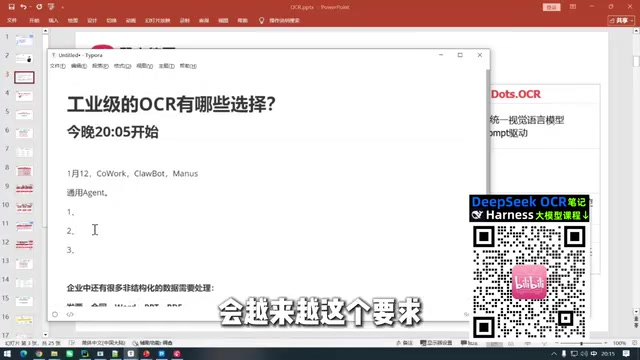This screenshot has height=360, width=640.
Task: Fit slide to window icon
Action: 634,343
